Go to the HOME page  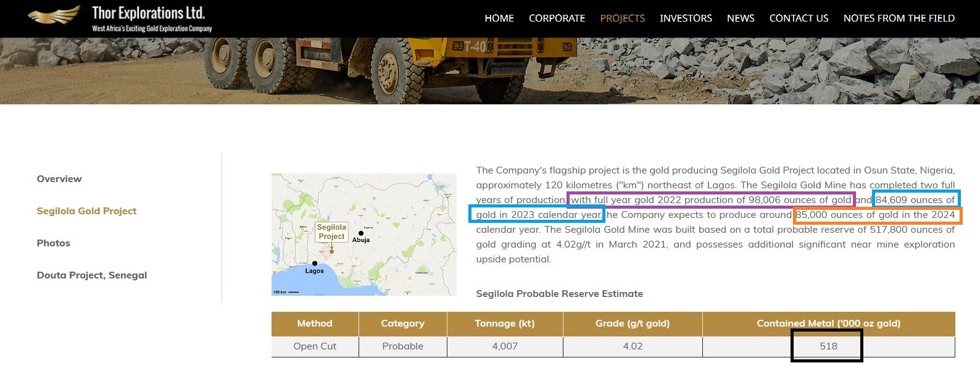point(499,19)
